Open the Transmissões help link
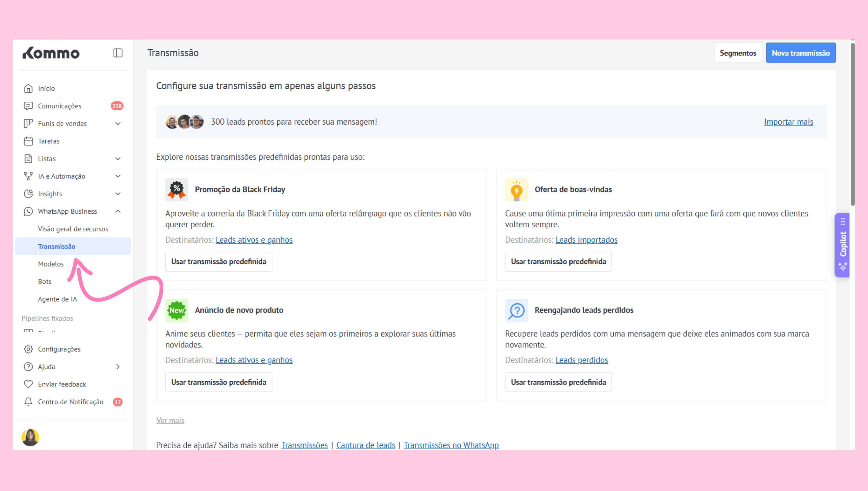The image size is (868, 491). pyautogui.click(x=304, y=445)
